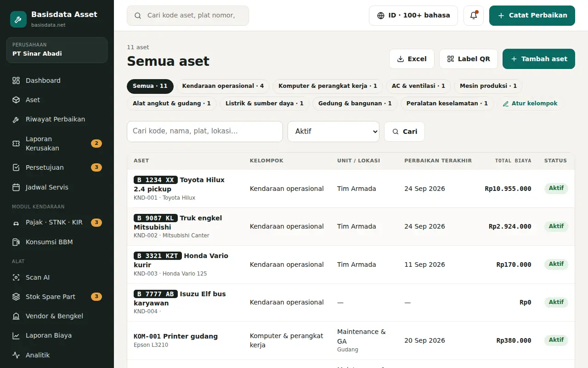Focus the Cari kode, nama, plat, lokasi field
588x368 pixels.
(205, 132)
